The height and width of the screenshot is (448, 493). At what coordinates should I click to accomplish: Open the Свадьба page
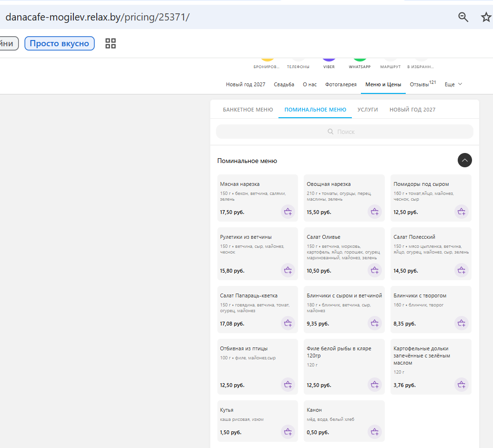point(284,84)
